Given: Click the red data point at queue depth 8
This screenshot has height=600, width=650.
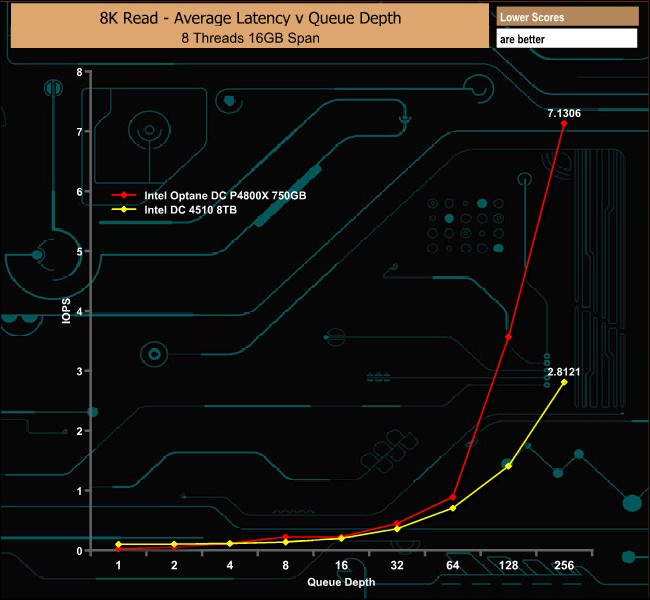Looking at the screenshot, I should click(286, 537).
